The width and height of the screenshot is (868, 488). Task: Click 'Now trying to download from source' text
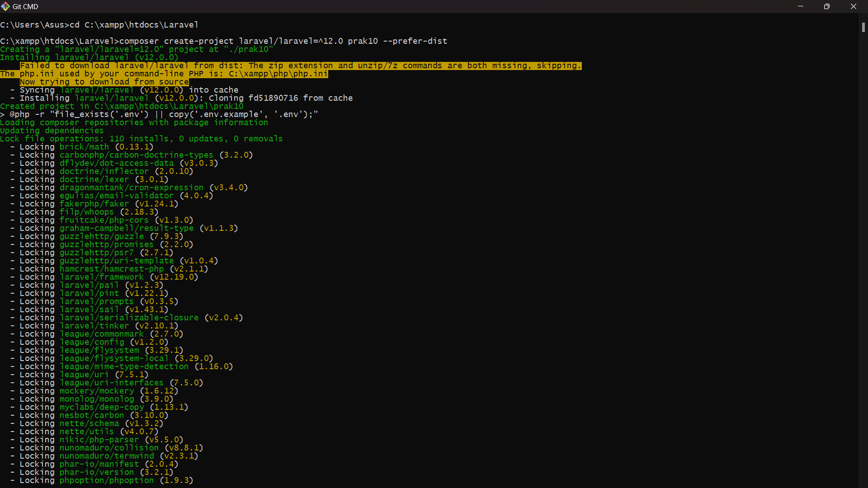104,82
